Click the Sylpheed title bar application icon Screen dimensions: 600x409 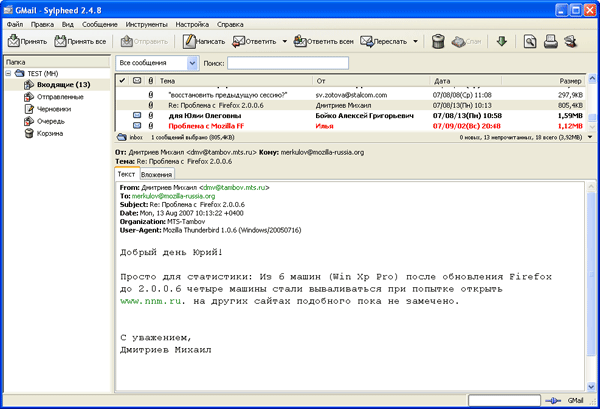8,10
